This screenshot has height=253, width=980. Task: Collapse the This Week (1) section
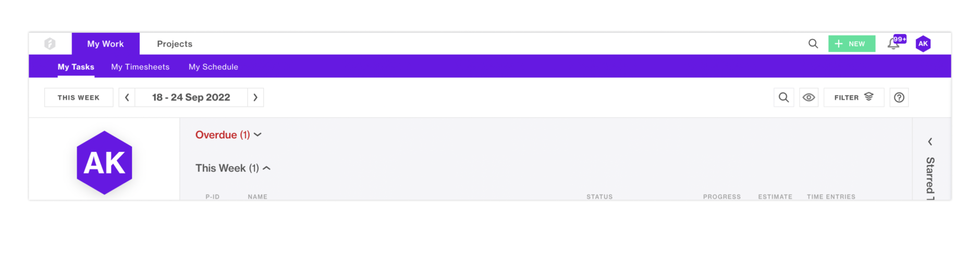pos(233,168)
